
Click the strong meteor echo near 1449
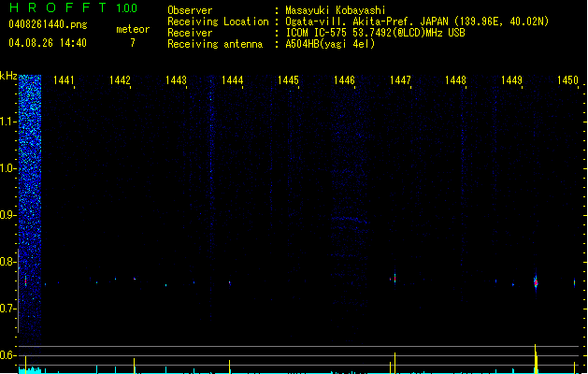pyautogui.click(x=536, y=282)
